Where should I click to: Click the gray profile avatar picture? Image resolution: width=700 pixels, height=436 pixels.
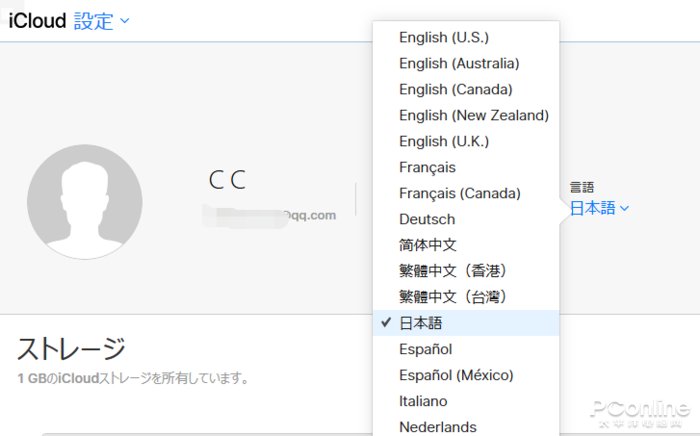tap(85, 202)
